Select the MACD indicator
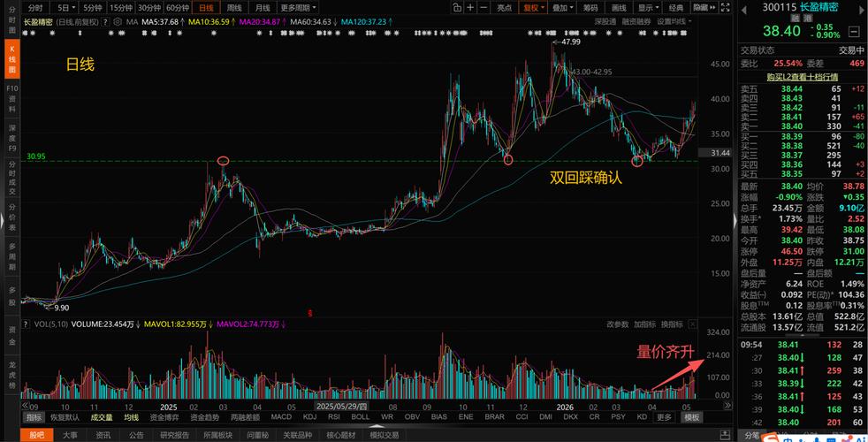Image resolution: width=868 pixels, height=442 pixels. tap(281, 416)
